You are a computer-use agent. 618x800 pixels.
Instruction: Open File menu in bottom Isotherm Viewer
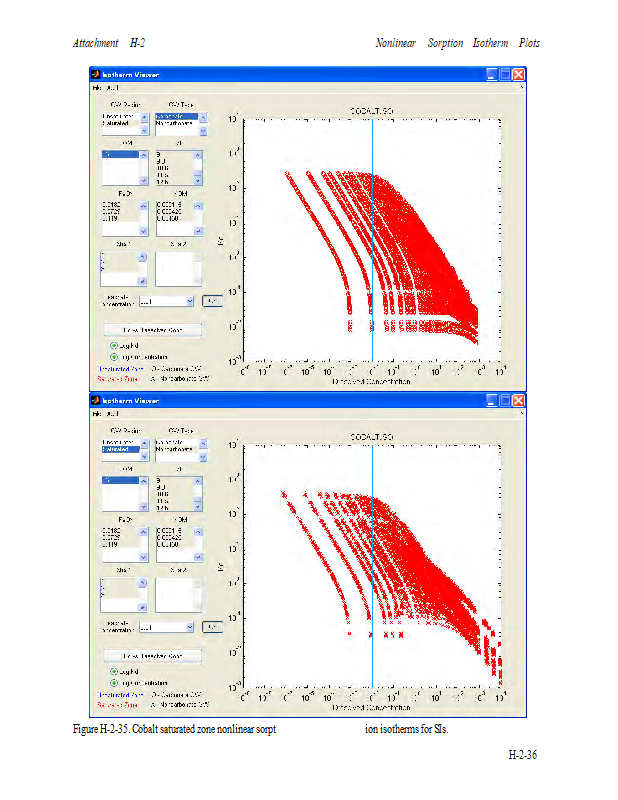97,413
